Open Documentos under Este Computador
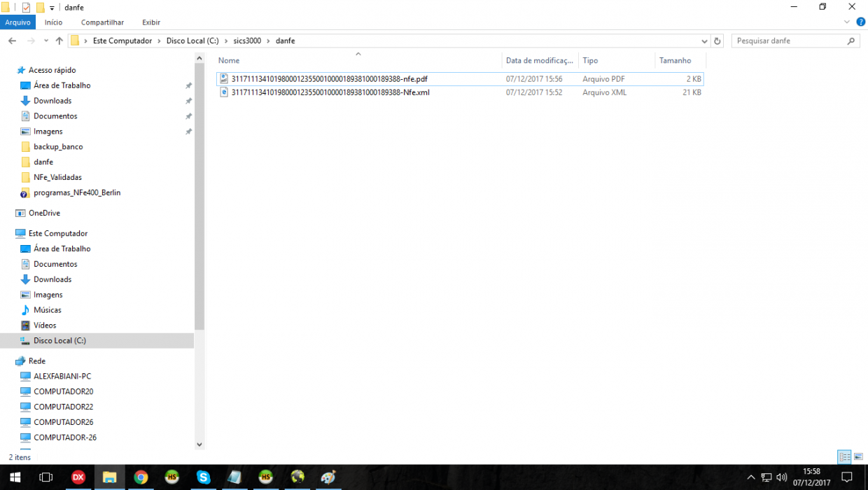Viewport: 868px width, 490px height. (x=55, y=264)
